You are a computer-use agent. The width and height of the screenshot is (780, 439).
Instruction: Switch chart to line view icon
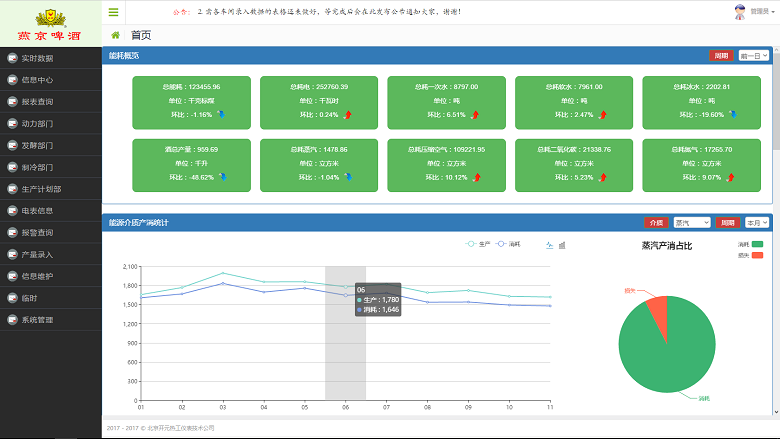coord(550,245)
